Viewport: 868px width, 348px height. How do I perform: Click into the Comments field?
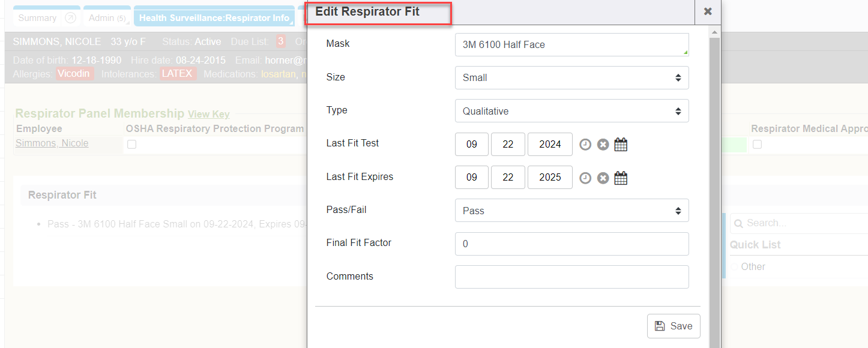coord(571,277)
